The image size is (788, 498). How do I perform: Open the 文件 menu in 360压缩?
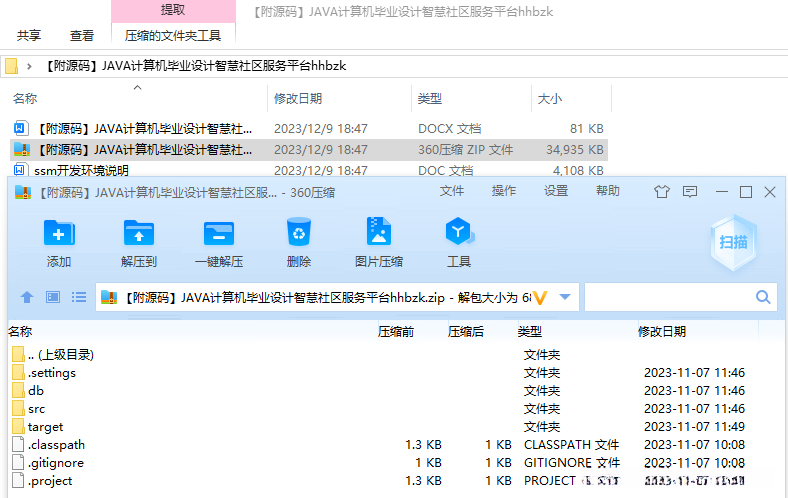pyautogui.click(x=451, y=191)
